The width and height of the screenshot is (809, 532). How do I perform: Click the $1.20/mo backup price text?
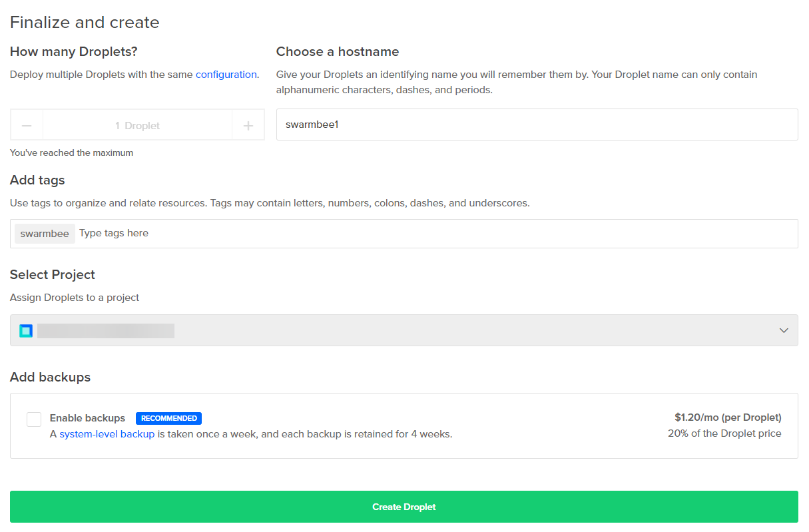pyautogui.click(x=727, y=417)
